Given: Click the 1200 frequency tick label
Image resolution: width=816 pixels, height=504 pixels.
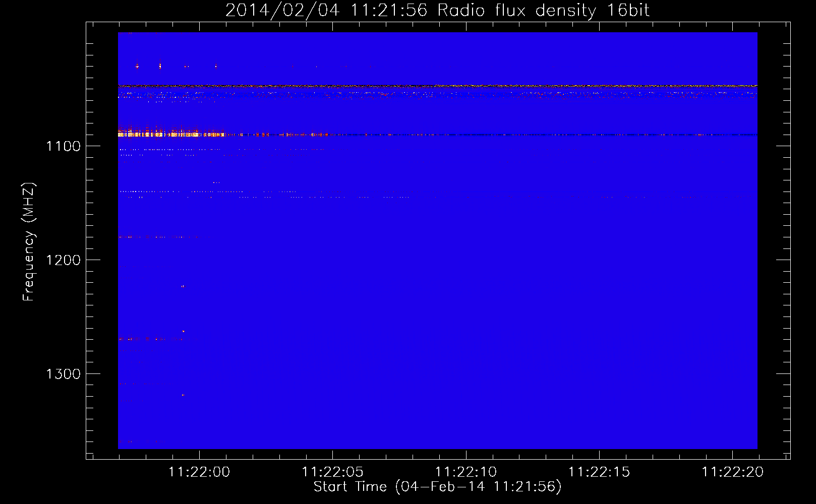Looking at the screenshot, I should click(63, 260).
